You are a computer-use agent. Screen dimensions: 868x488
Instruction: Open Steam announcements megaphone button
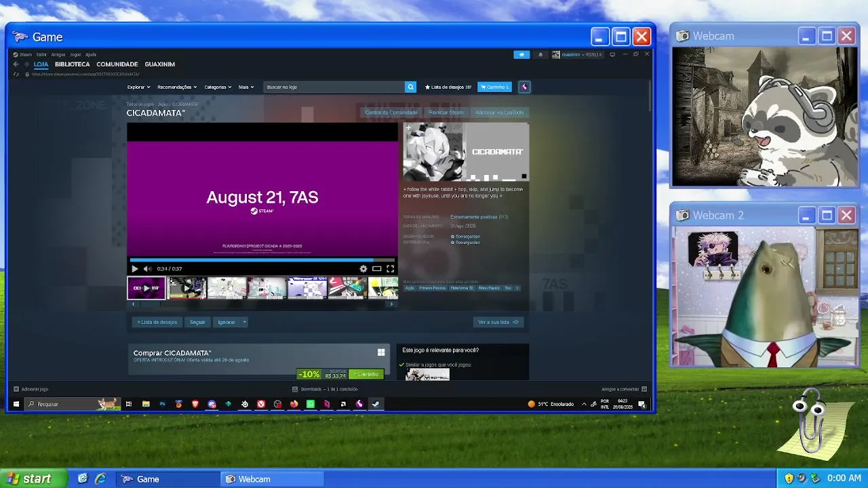[x=521, y=54]
